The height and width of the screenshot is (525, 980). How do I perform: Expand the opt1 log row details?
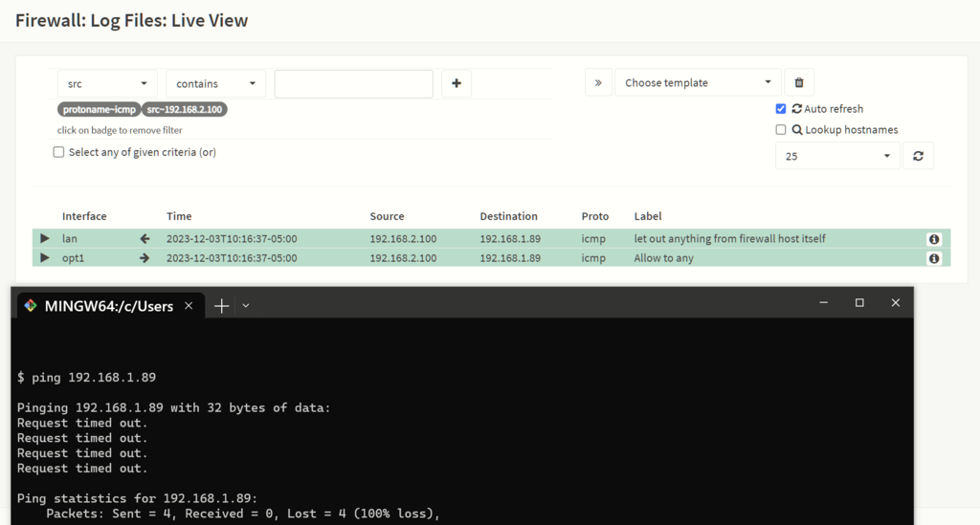point(44,258)
